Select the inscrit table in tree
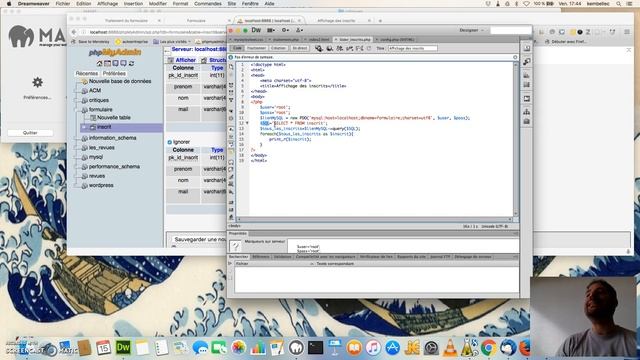 pyautogui.click(x=104, y=127)
